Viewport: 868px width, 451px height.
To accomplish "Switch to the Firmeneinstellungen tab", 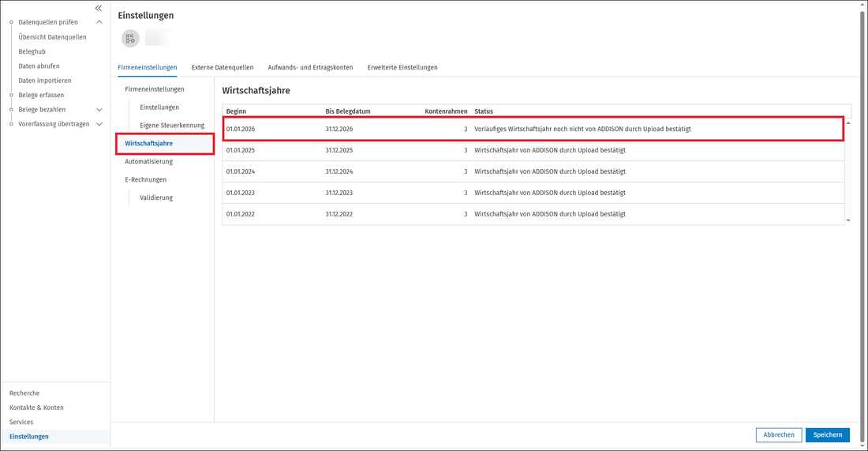I will (x=148, y=68).
